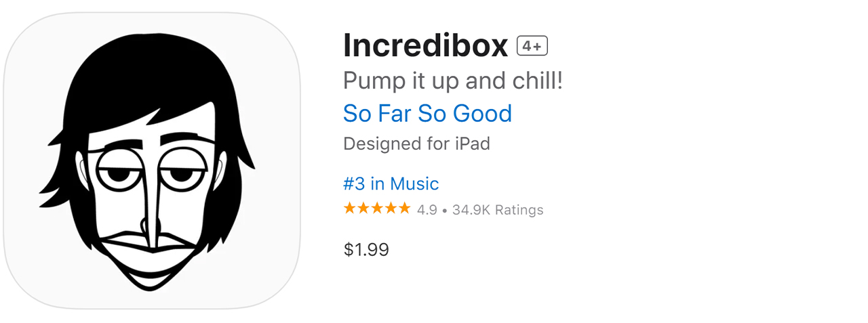Click the fourth orange rating star

pos(391,209)
